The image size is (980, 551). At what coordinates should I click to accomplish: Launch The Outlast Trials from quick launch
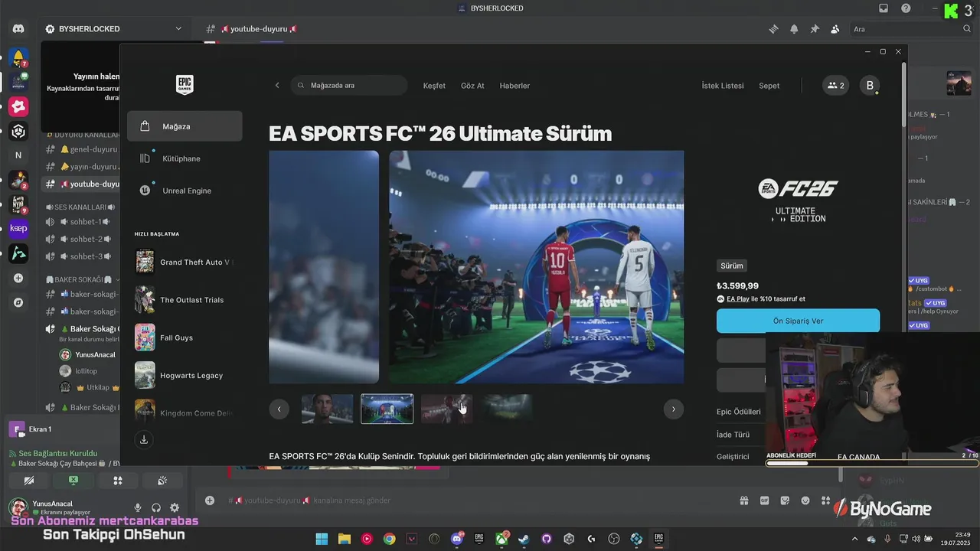pos(185,300)
